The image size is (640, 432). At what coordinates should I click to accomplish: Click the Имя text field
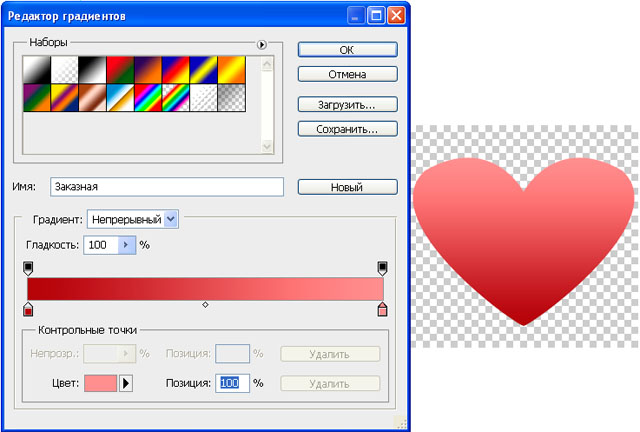click(x=167, y=187)
